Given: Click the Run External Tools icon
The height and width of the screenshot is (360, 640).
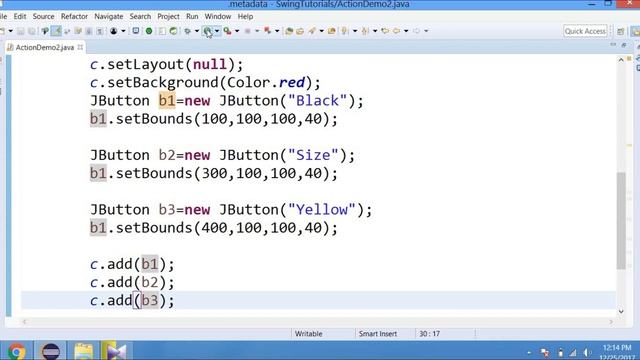Looking at the screenshot, I should pos(227,31).
